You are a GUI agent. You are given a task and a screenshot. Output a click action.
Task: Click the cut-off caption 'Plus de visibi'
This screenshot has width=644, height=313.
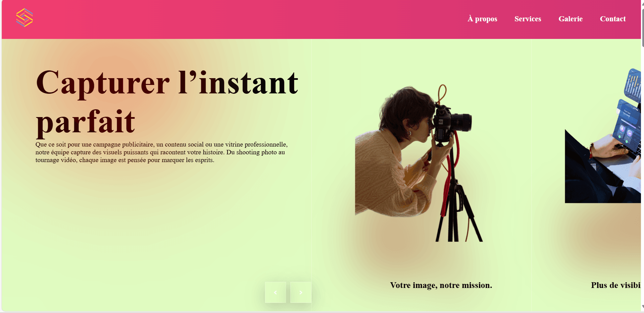(x=616, y=285)
